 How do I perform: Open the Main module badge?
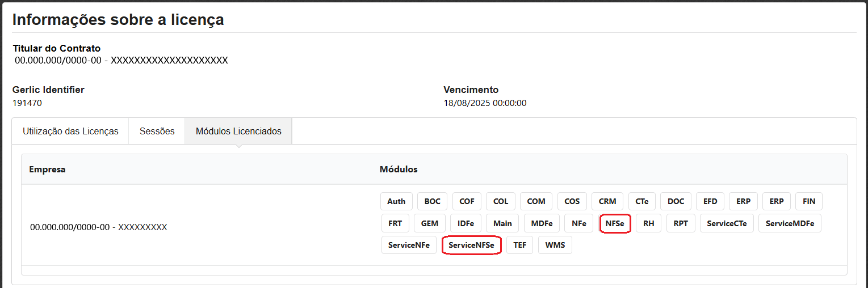(x=502, y=223)
